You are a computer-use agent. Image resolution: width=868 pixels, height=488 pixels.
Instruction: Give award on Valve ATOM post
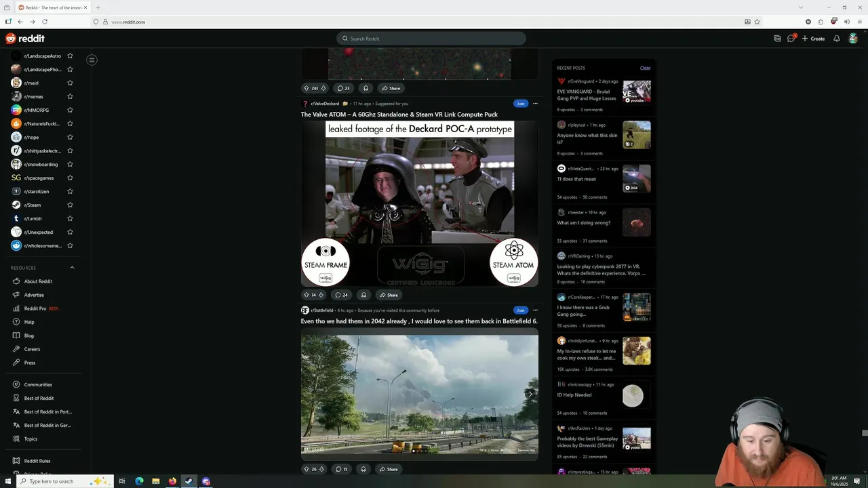[x=363, y=295]
